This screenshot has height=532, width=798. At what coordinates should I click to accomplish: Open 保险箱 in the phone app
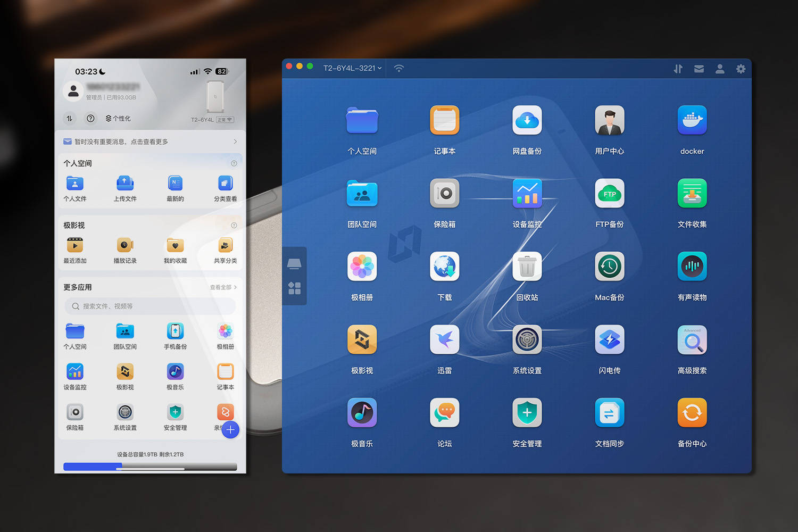point(75,412)
